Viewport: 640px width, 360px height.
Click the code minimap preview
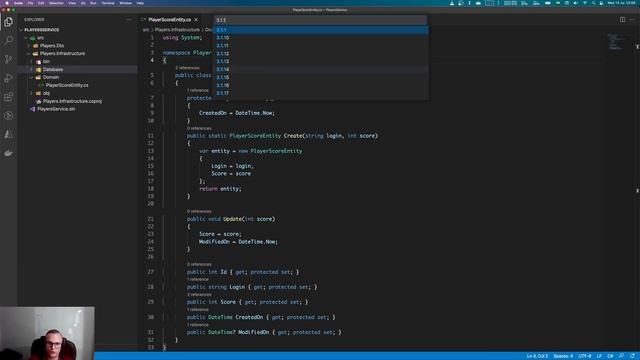tap(615, 42)
